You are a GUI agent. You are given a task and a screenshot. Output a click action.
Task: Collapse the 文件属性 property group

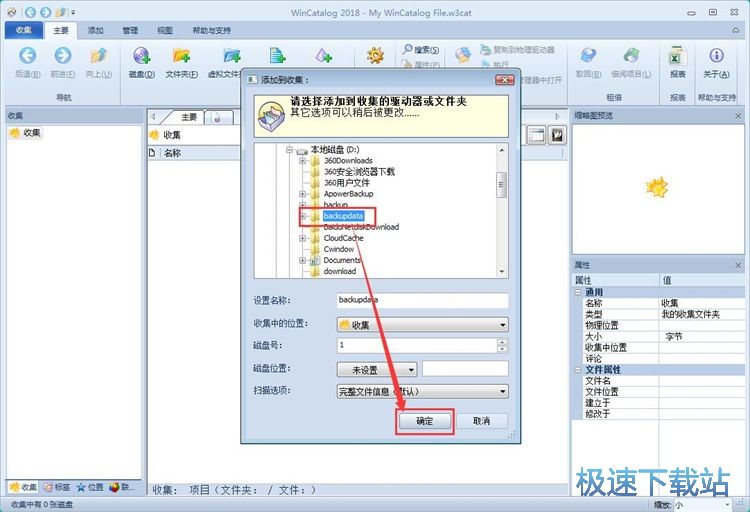click(578, 369)
